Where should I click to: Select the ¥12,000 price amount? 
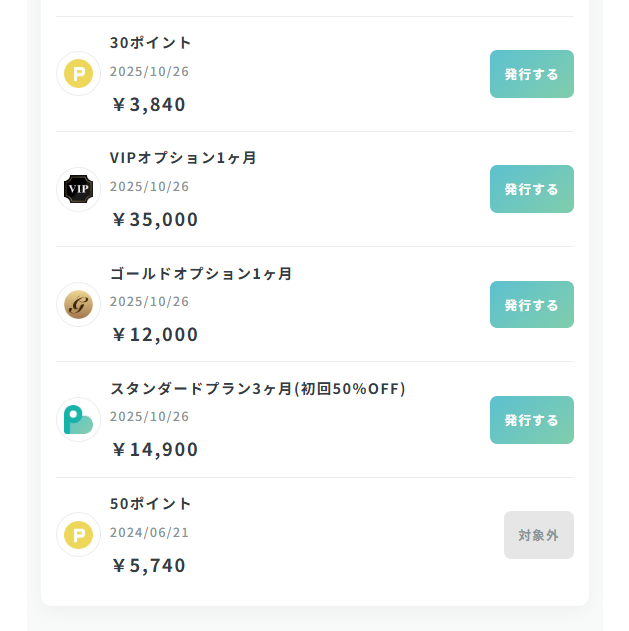pyautogui.click(x=155, y=334)
